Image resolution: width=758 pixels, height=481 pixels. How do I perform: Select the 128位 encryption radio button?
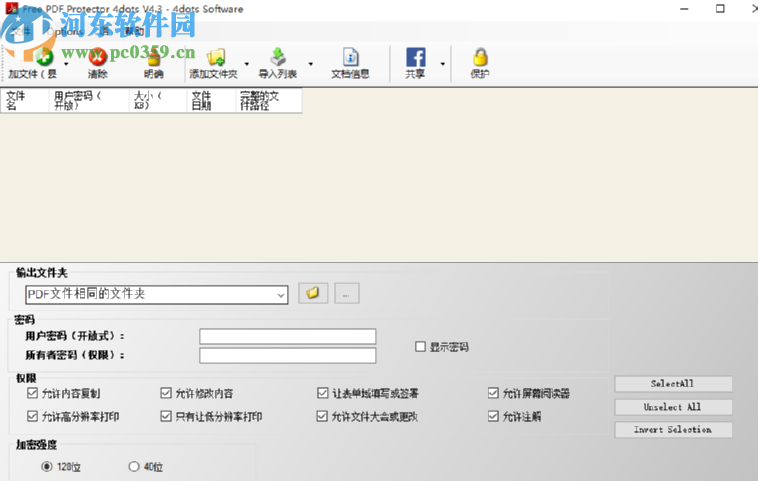pyautogui.click(x=47, y=466)
